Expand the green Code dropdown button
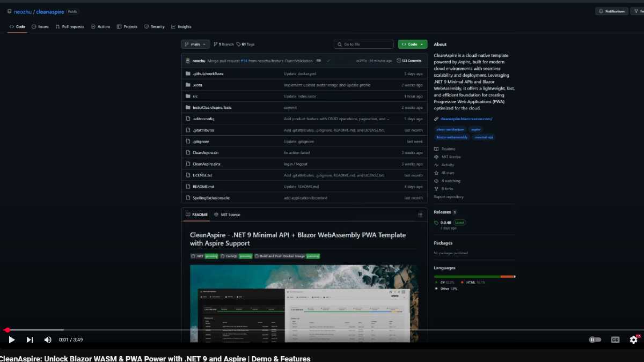 coord(412,45)
